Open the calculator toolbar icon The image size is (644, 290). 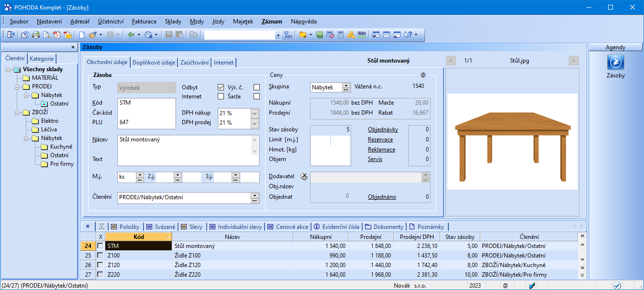pyautogui.click(x=341, y=35)
